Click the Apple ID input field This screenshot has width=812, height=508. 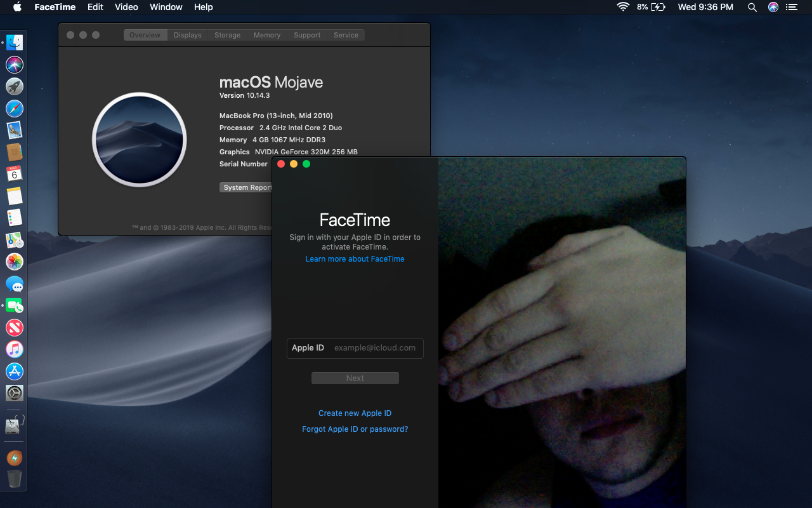pos(355,348)
